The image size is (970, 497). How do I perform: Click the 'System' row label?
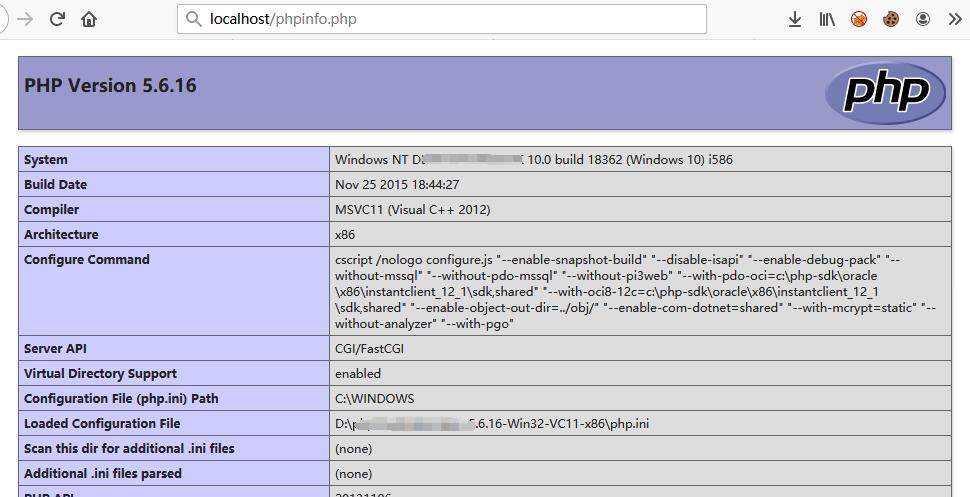point(46,160)
